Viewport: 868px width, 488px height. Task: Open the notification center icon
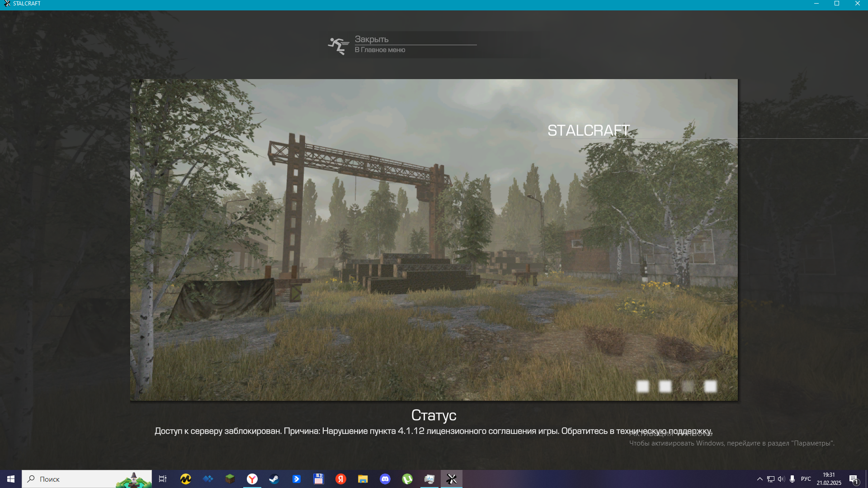tap(854, 479)
